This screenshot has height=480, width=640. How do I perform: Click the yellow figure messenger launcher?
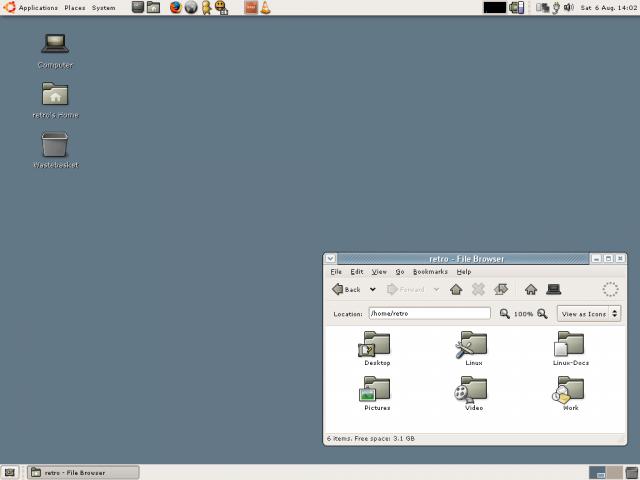[206, 7]
